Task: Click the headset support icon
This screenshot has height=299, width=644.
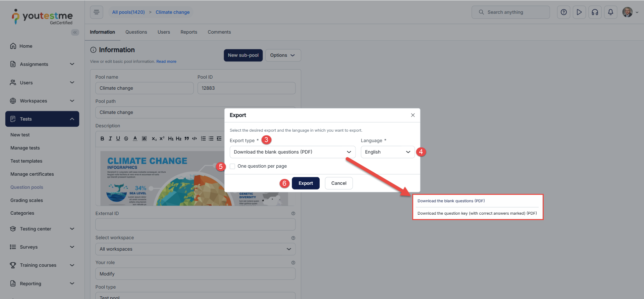Action: (595, 12)
